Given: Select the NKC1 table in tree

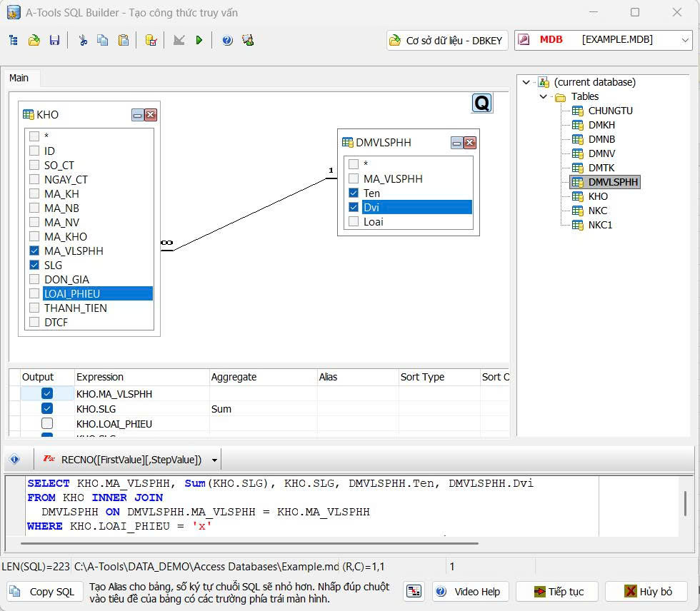Looking at the screenshot, I should point(600,225).
